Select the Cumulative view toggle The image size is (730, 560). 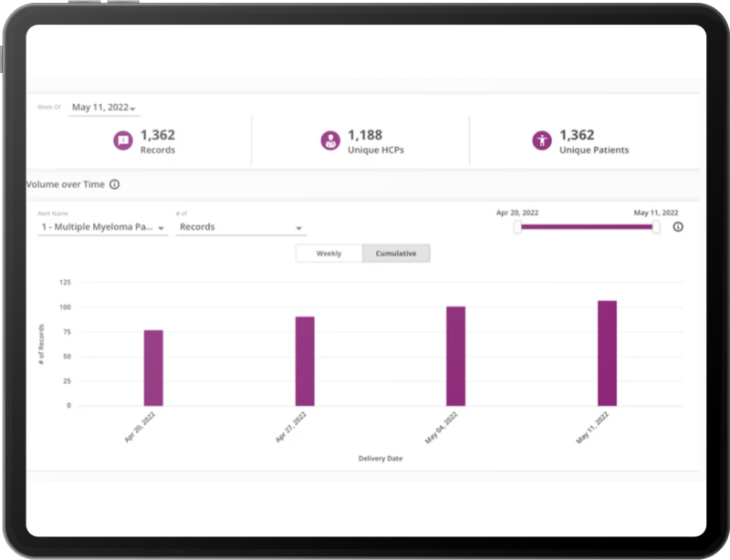point(396,254)
